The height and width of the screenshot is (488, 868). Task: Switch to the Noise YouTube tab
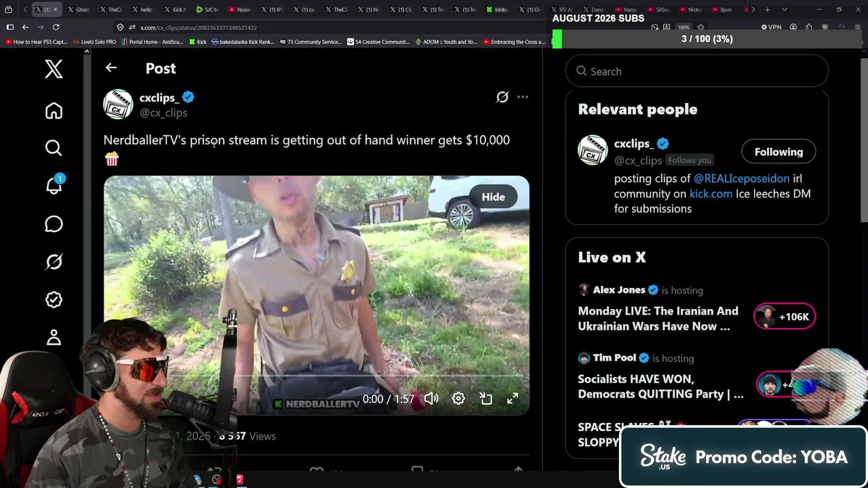(x=239, y=9)
